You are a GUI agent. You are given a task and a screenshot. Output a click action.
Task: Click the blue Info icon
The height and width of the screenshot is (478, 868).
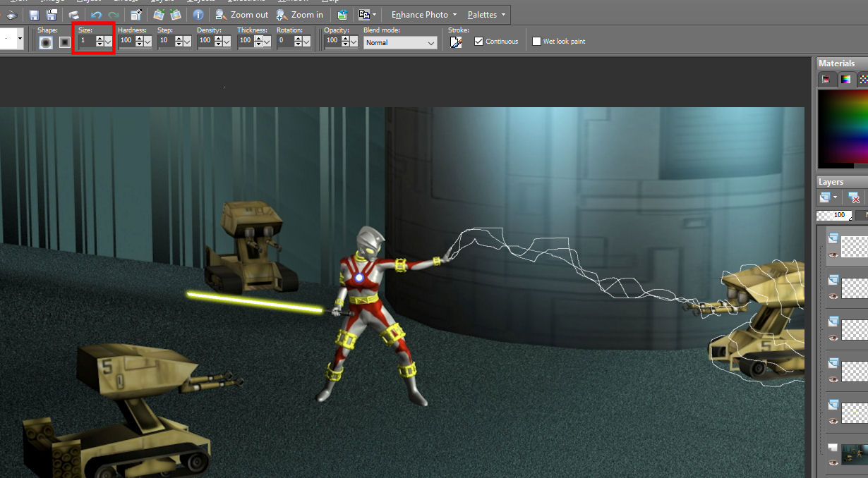pyautogui.click(x=198, y=14)
